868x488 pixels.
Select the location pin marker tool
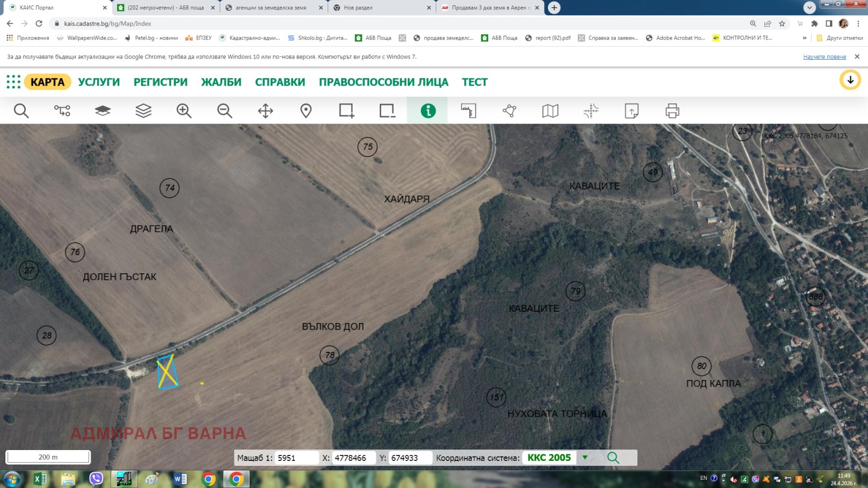tap(306, 111)
